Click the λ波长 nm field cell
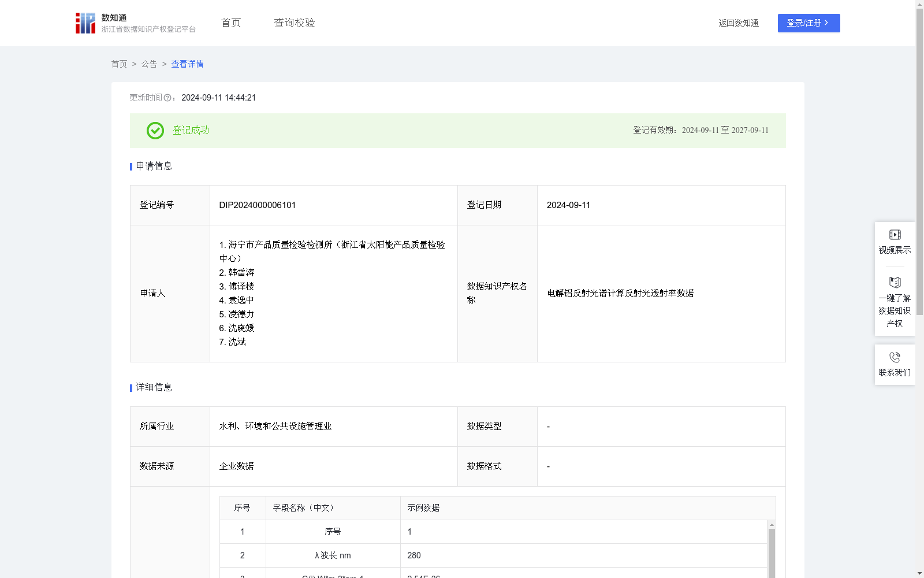Viewport: 924px width, 578px height. point(333,555)
